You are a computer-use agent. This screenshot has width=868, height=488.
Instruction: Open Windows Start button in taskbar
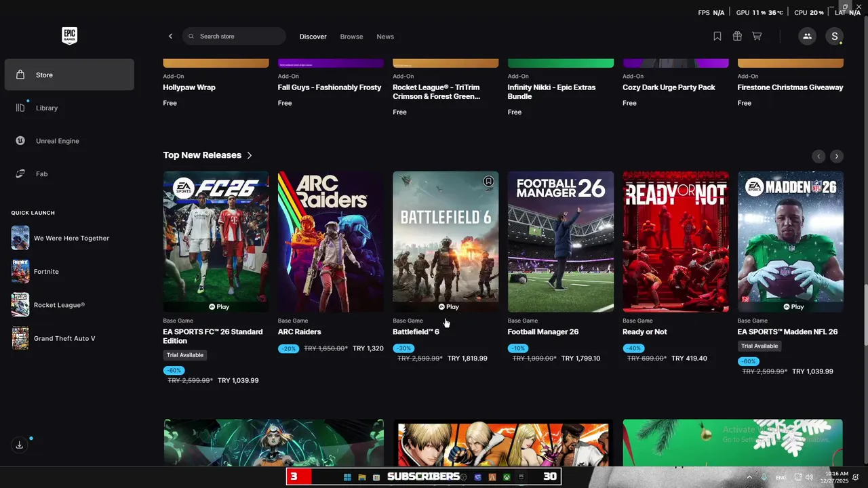pyautogui.click(x=347, y=477)
